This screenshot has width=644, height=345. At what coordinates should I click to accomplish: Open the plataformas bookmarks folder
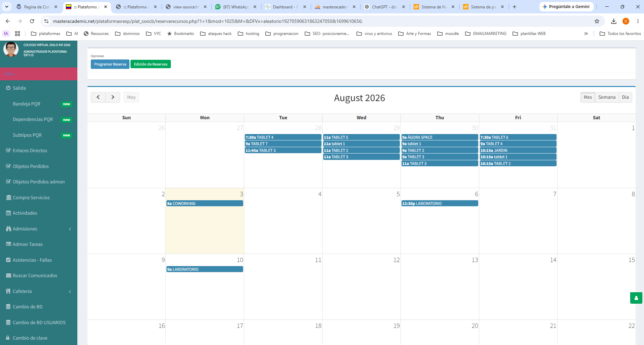point(46,34)
